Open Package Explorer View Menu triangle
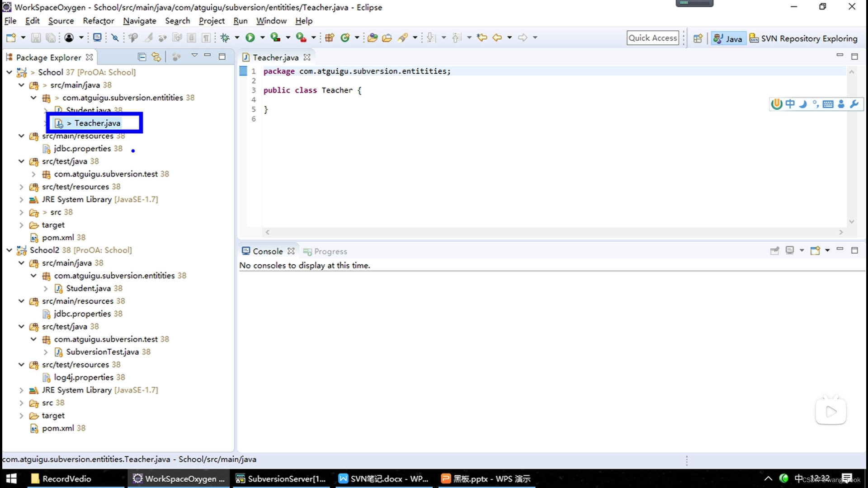 coord(194,56)
